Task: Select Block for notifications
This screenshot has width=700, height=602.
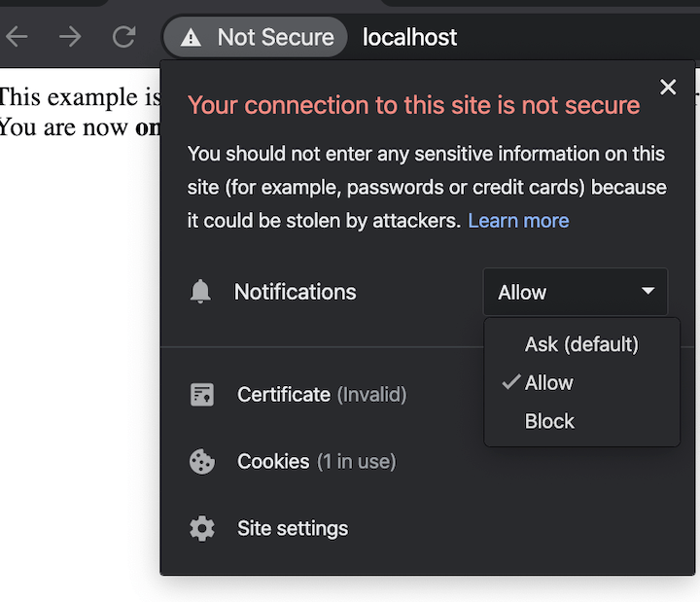Action: [x=549, y=422]
